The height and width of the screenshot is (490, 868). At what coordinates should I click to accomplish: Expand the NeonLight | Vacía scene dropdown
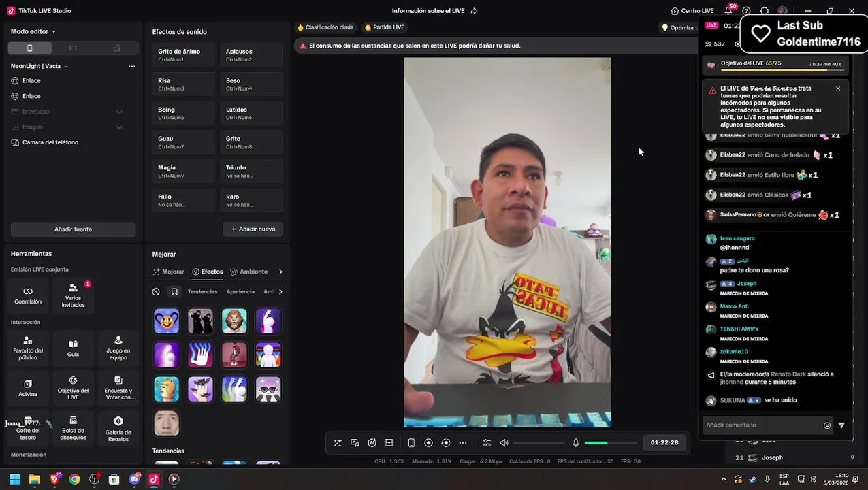39,66
